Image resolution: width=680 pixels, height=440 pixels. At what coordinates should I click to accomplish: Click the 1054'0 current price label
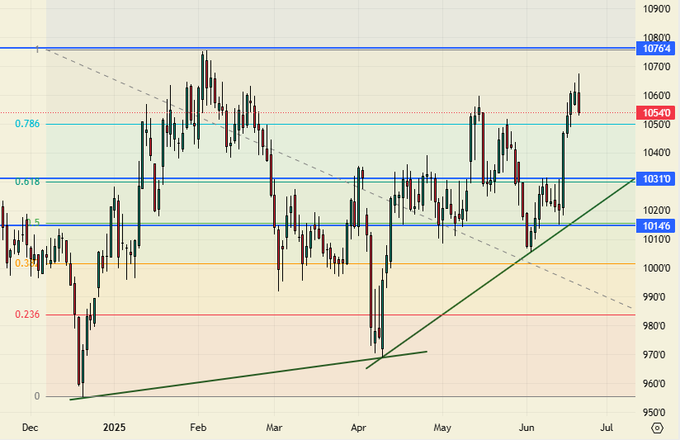coord(657,113)
